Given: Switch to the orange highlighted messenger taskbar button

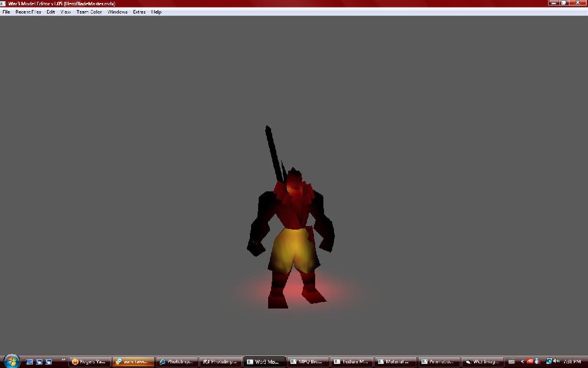Looking at the screenshot, I should 133,362.
